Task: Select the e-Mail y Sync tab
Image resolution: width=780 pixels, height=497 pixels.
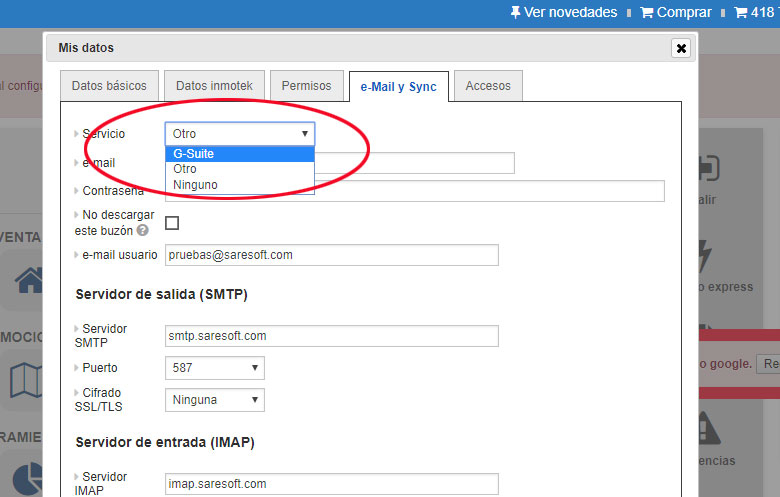Action: 398,87
